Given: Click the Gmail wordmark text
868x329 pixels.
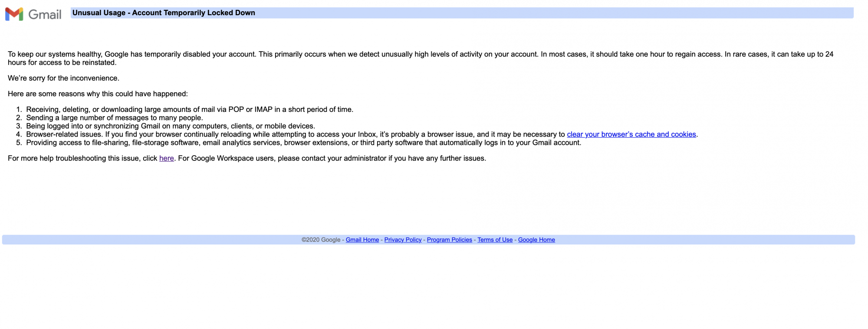Looking at the screenshot, I should [45, 15].
